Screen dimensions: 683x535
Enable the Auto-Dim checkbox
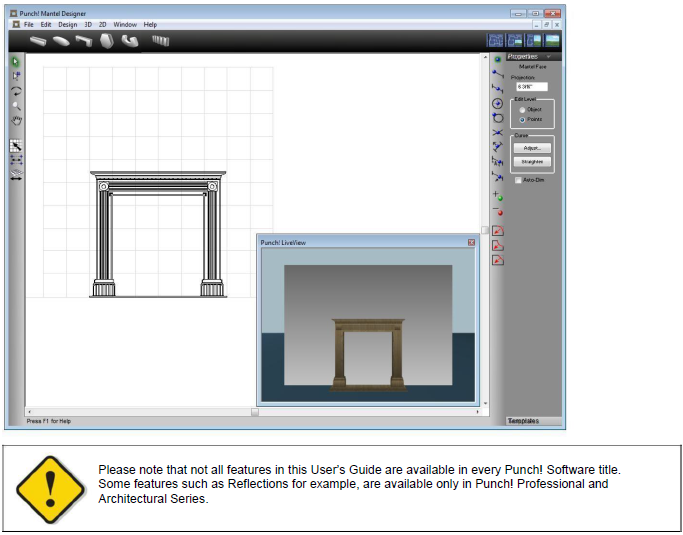click(x=518, y=180)
